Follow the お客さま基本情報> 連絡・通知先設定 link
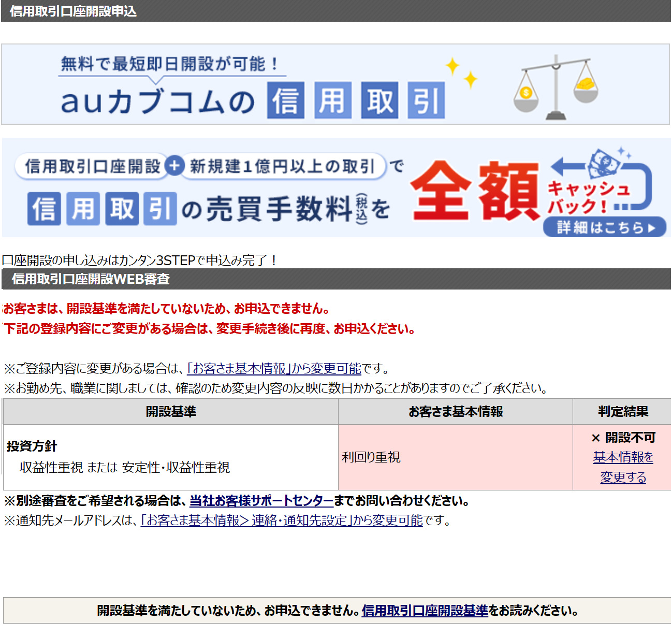 [282, 520]
